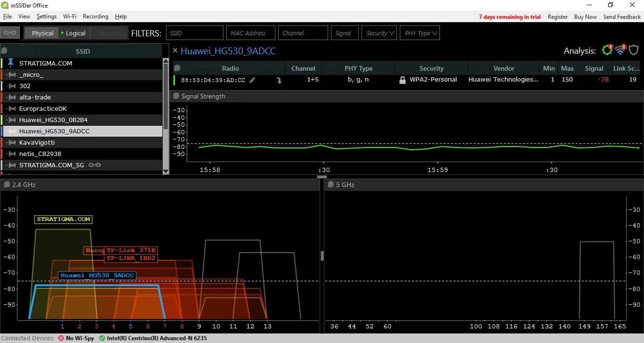Click the SSID filter field

[x=195, y=33]
